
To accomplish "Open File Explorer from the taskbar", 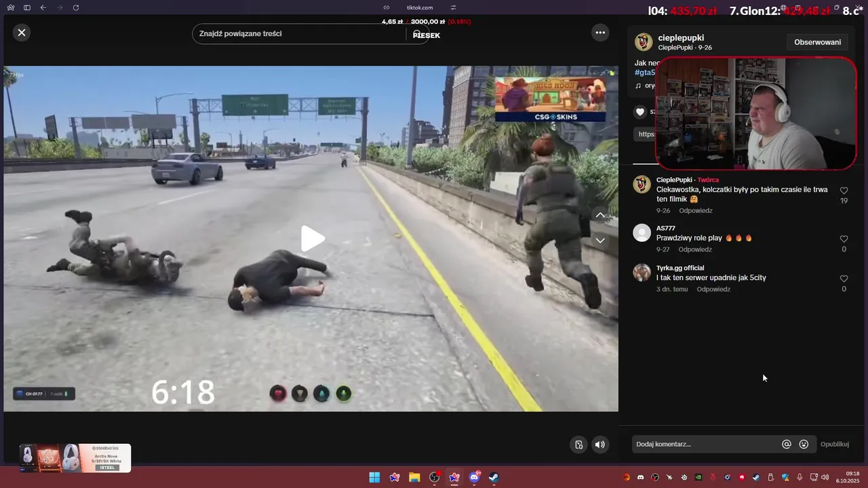I will pos(414,478).
